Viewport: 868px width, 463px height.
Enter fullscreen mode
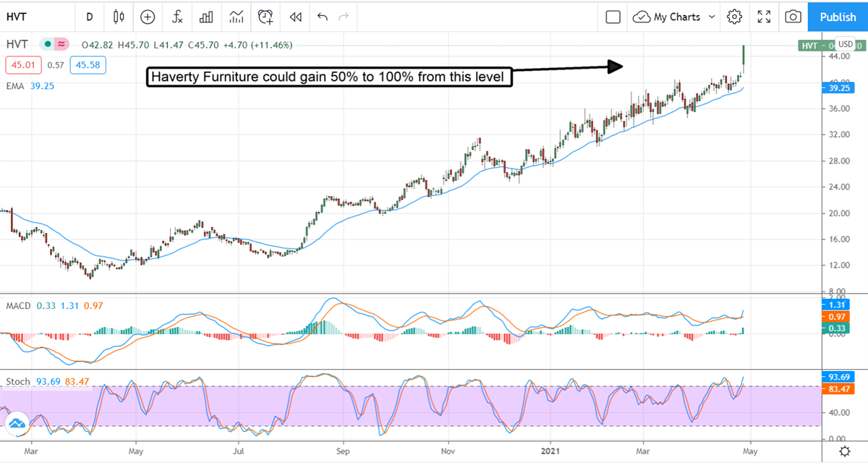pos(764,17)
